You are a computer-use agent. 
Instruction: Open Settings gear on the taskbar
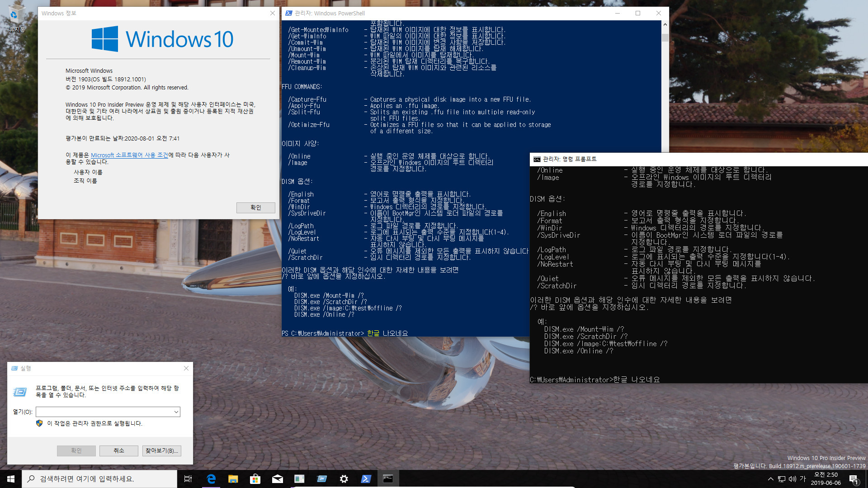pos(344,479)
